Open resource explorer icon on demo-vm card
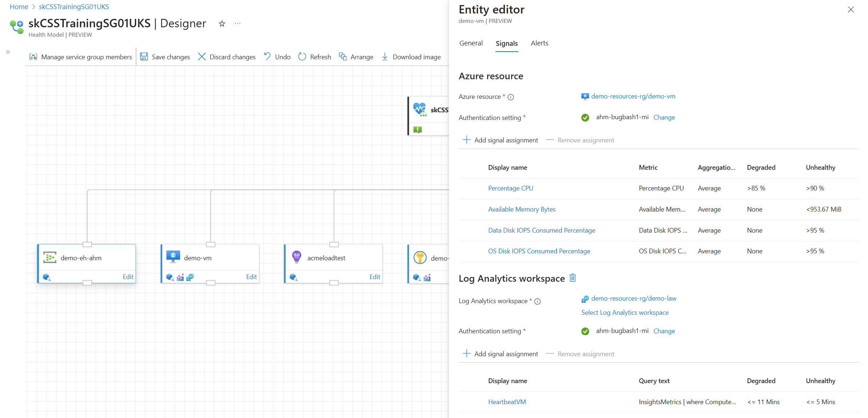 (170, 277)
